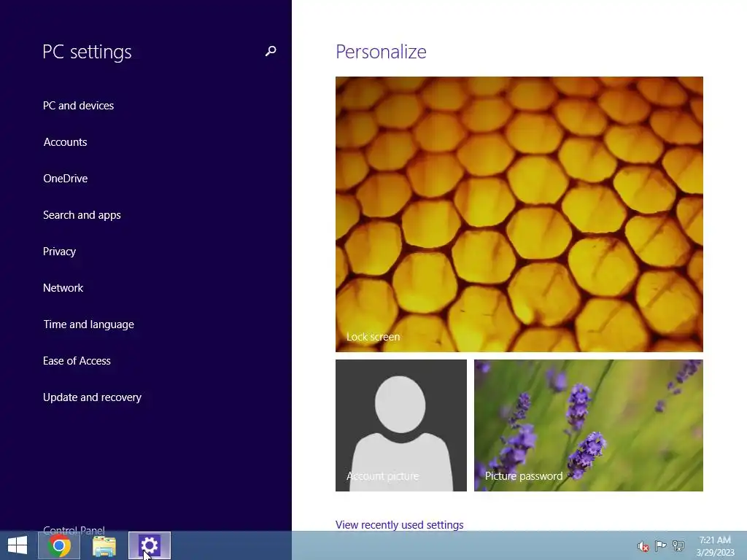Image resolution: width=747 pixels, height=560 pixels.
Task: Open Update and recovery settings
Action: tap(92, 397)
